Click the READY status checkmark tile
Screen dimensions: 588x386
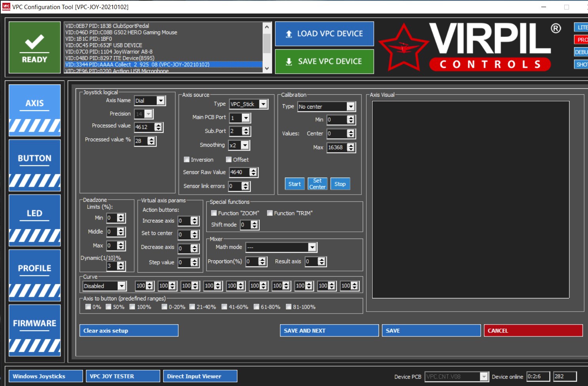(x=34, y=47)
